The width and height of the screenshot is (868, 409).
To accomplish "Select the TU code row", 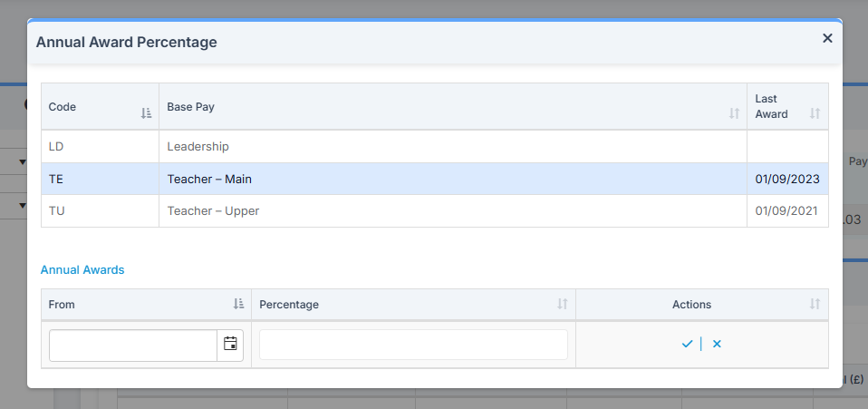I will pos(56,211).
